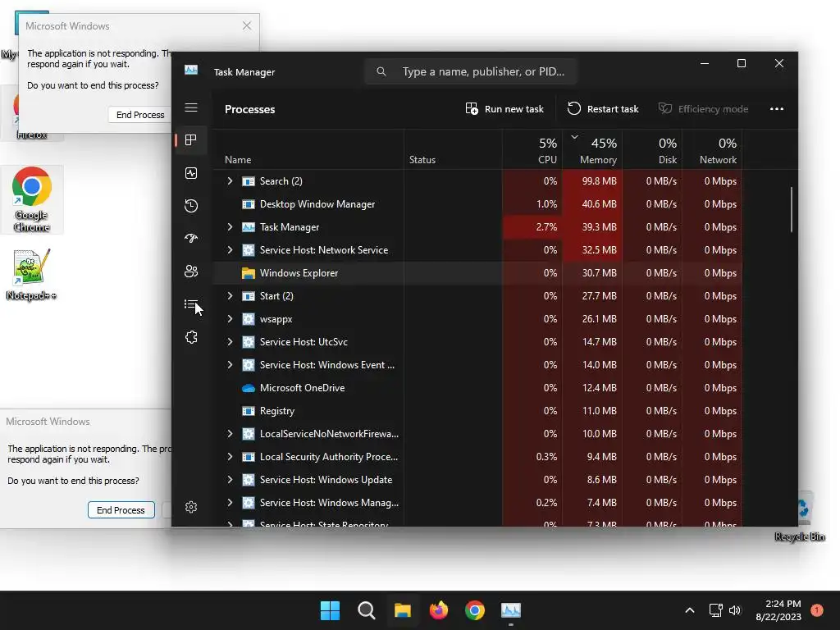
Task: Open the Startup apps sidebar icon
Action: (191, 239)
